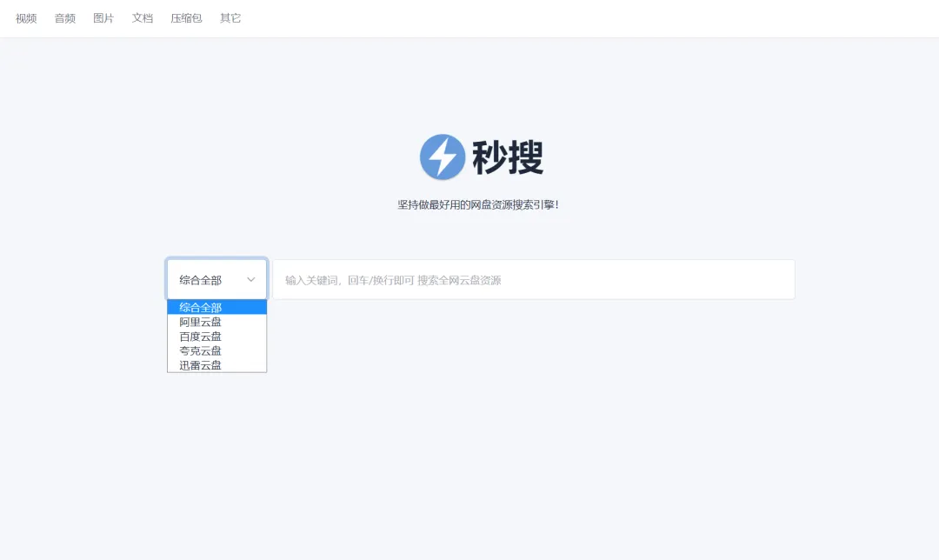Click the slogan 坚持做最好用的网盘资源搜索引擎
Viewport: 939px width, 560px height.
click(x=478, y=205)
